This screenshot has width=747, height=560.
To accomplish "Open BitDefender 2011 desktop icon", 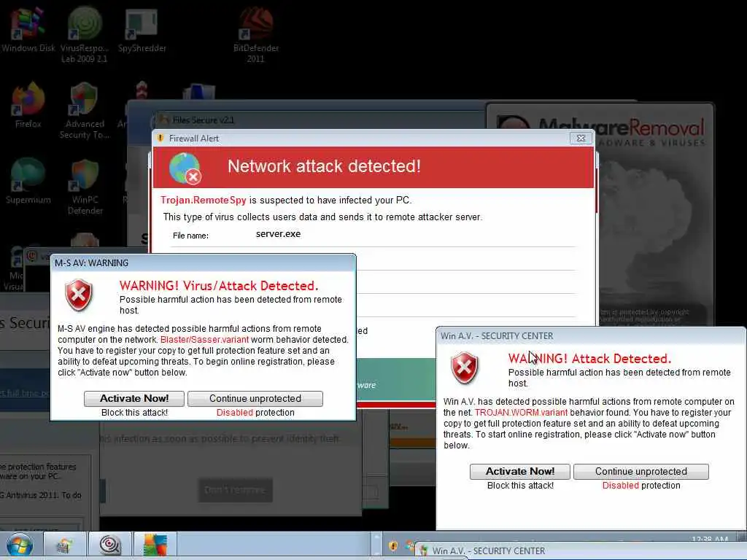I will point(256,34).
